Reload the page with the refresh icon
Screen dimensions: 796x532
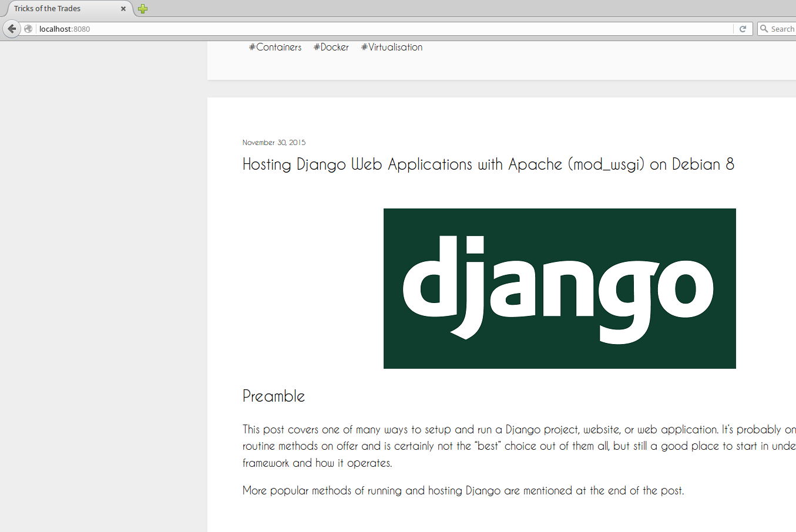point(743,29)
